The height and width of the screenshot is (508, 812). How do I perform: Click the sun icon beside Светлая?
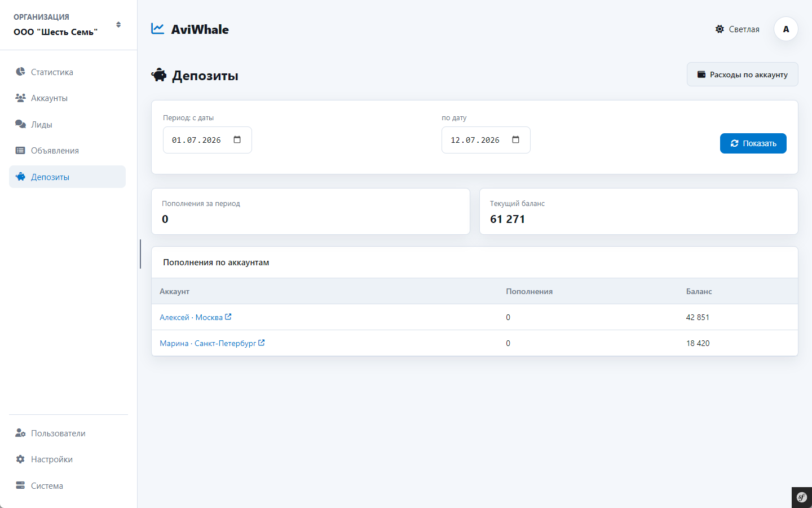click(720, 29)
